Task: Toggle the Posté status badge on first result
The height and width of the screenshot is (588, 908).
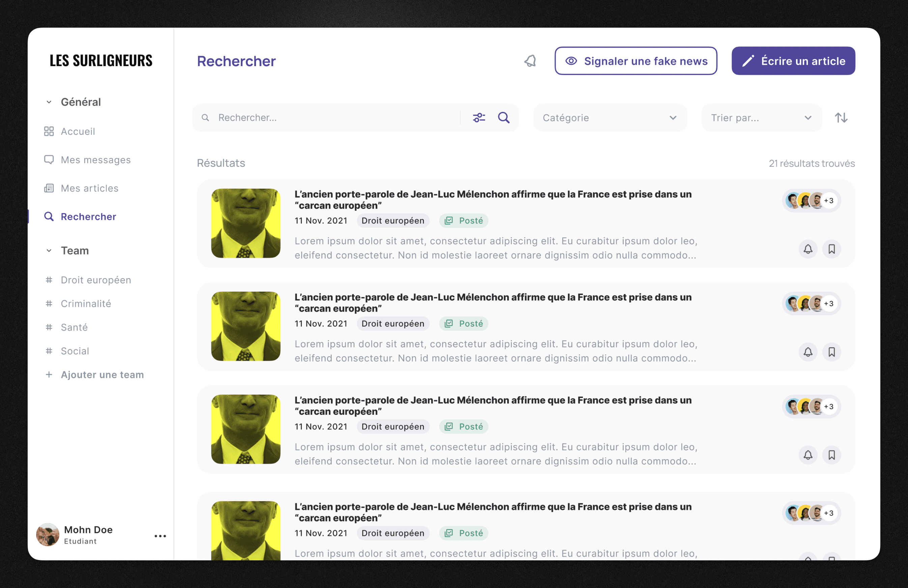Action: [x=463, y=220]
